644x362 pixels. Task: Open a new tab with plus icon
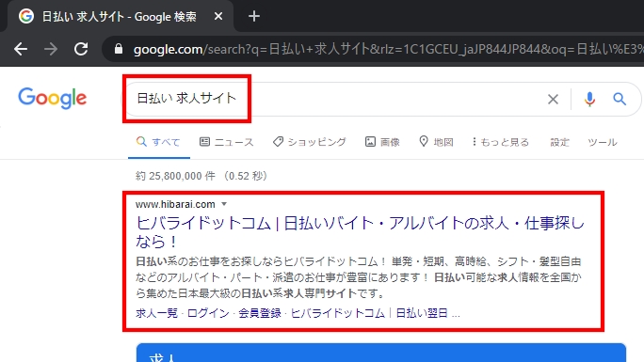254,16
